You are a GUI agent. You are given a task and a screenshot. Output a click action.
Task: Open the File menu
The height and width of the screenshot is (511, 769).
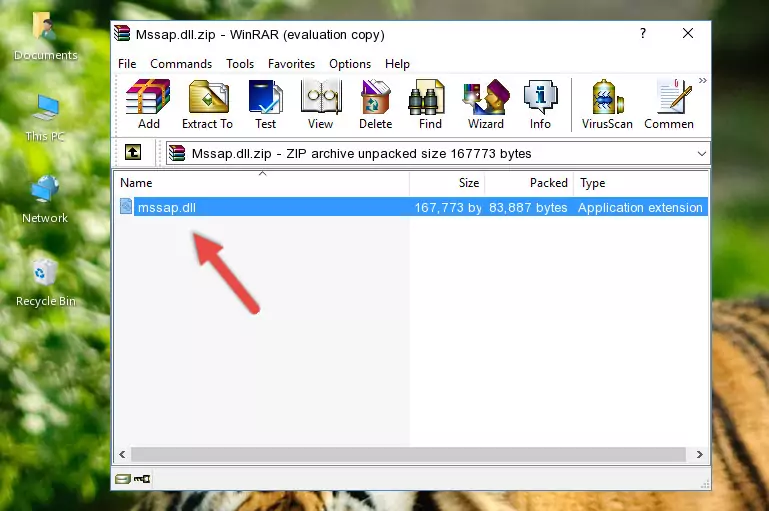coord(127,64)
